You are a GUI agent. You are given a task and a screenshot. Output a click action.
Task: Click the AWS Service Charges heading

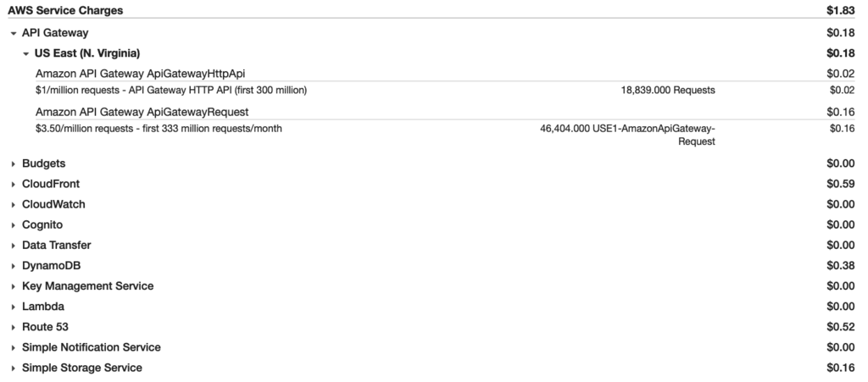pyautogui.click(x=65, y=10)
